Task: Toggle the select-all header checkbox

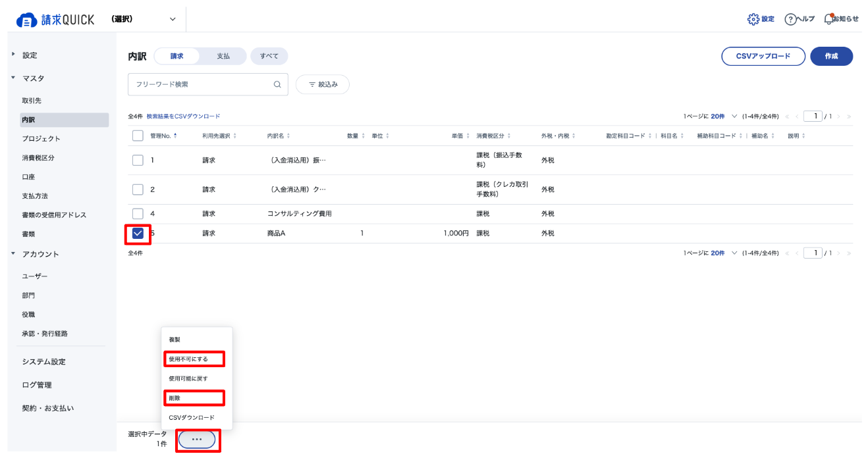Action: click(x=138, y=136)
